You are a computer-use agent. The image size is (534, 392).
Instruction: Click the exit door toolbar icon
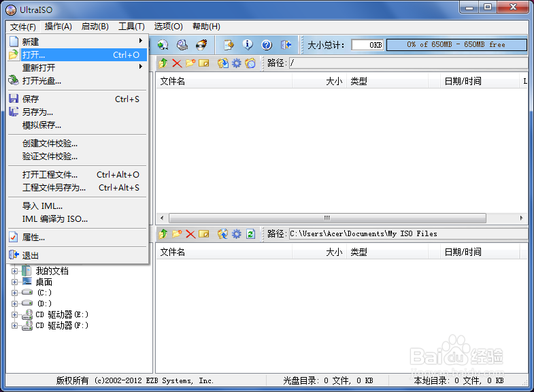pos(286,45)
